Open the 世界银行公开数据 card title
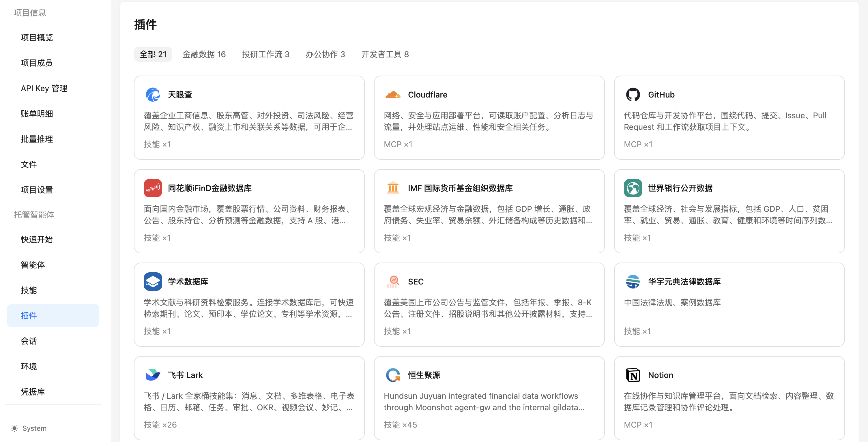 680,188
